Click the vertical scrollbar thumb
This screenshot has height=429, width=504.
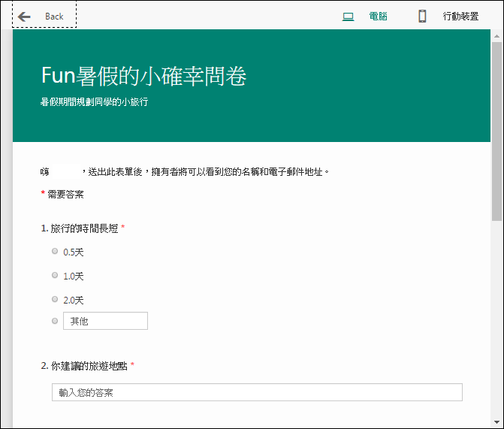point(497,131)
